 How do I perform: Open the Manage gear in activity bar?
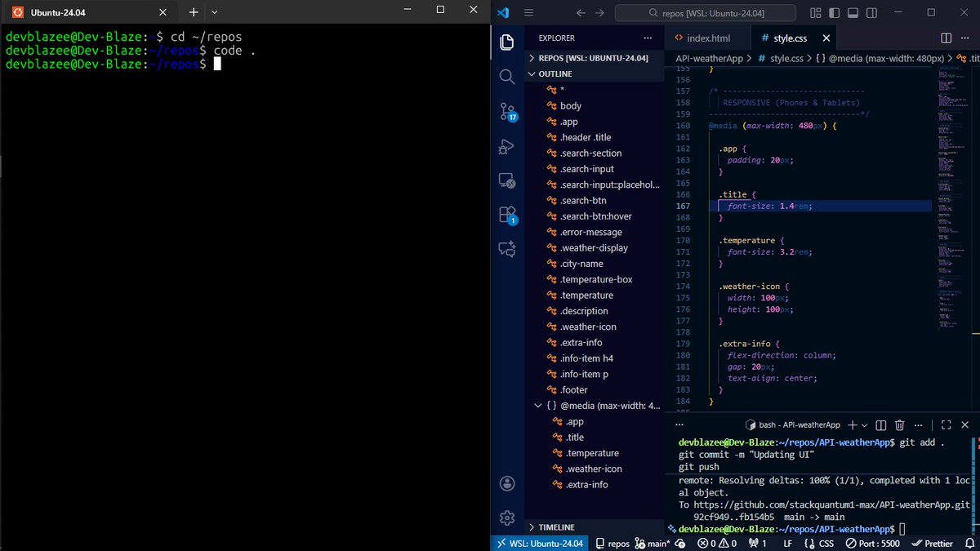coord(506,518)
